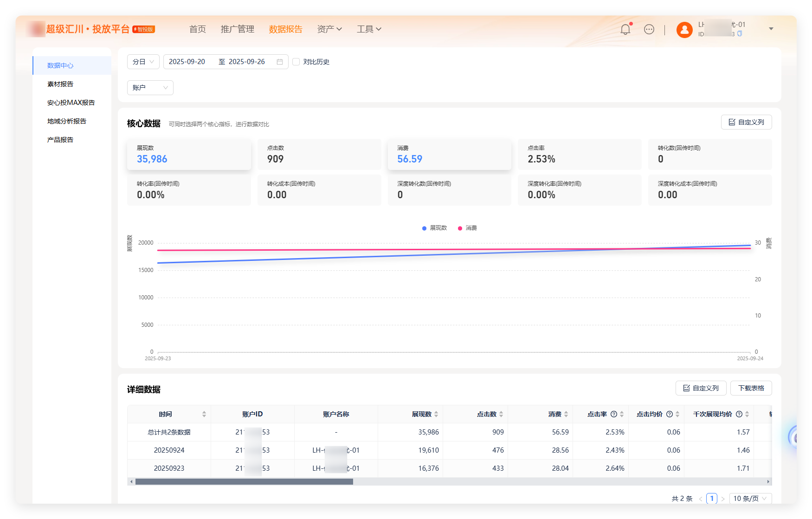The image size is (812, 519).
Task: Select the 转化数(回传时间) metric card
Action: pos(710,154)
